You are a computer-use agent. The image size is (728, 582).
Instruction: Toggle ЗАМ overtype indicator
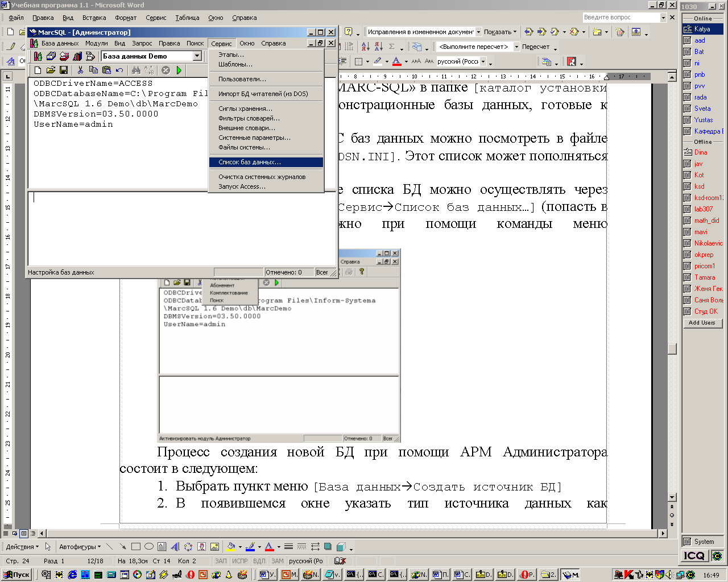pos(278,561)
